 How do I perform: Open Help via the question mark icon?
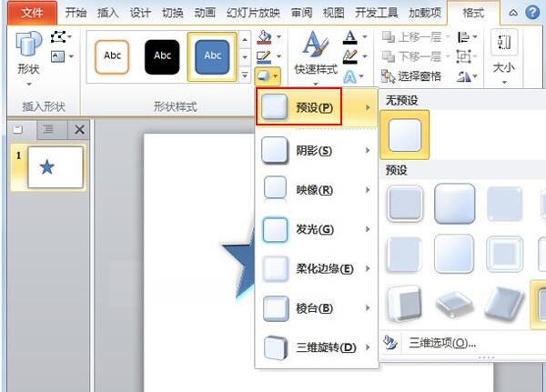(x=532, y=13)
